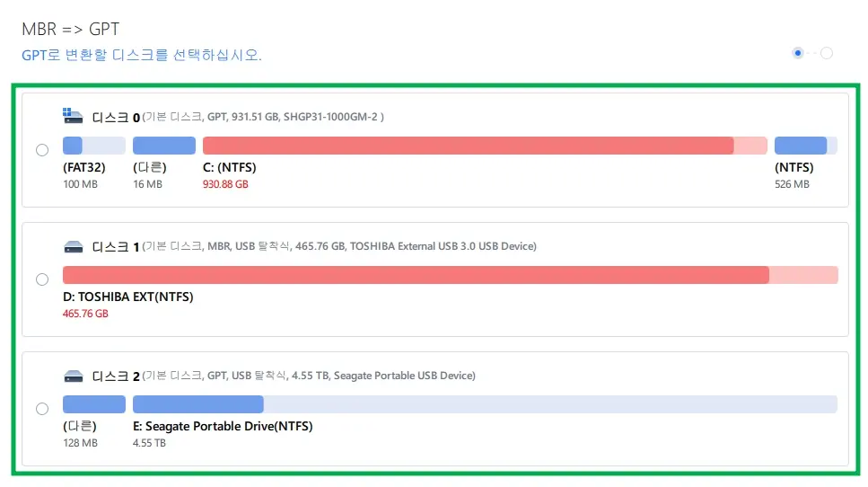This screenshot has width=868, height=487.
Task: Click the 16 MB other partition bar
Action: tap(164, 146)
